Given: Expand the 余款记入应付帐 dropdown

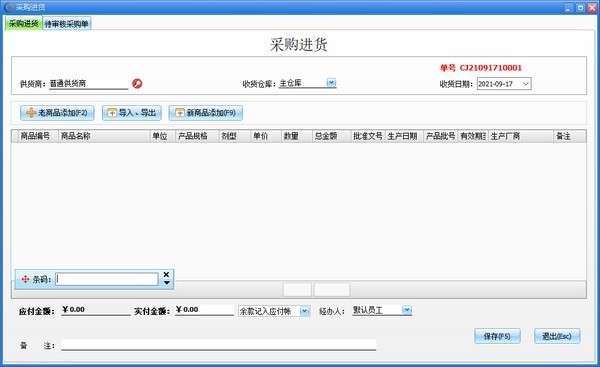Looking at the screenshot, I should click(x=305, y=311).
